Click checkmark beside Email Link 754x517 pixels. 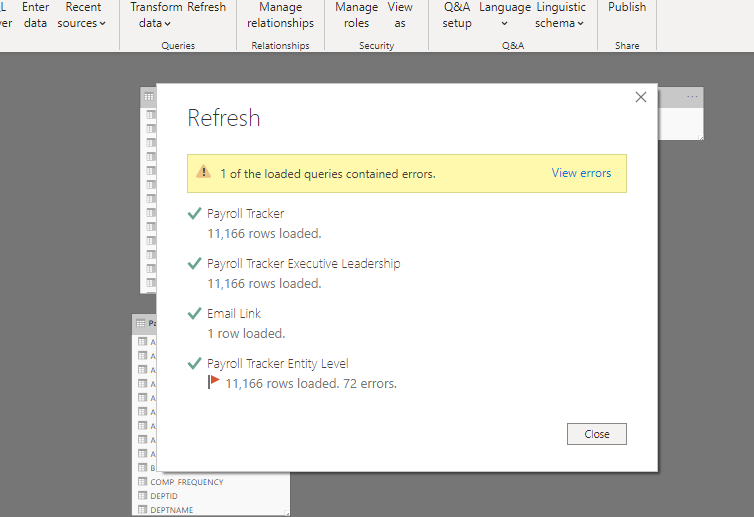point(194,313)
